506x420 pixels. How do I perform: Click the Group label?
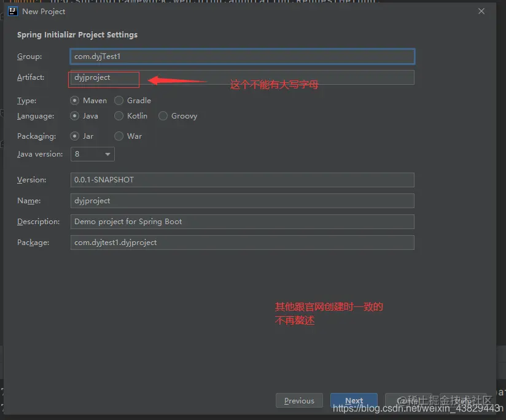[x=29, y=56]
